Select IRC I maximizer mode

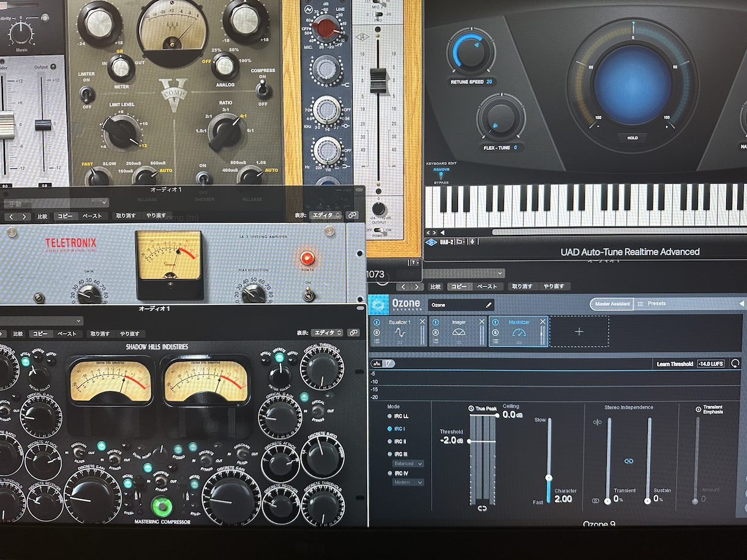tap(397, 429)
